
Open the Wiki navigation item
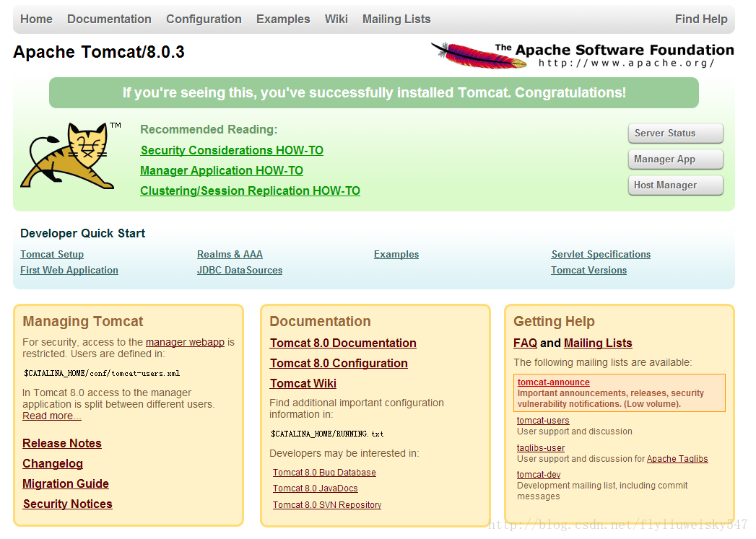click(336, 19)
